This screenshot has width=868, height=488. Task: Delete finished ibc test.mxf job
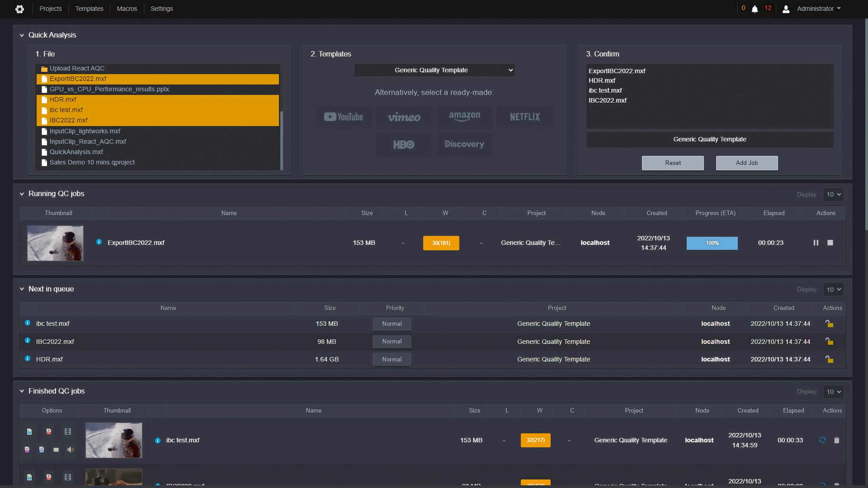click(x=837, y=440)
